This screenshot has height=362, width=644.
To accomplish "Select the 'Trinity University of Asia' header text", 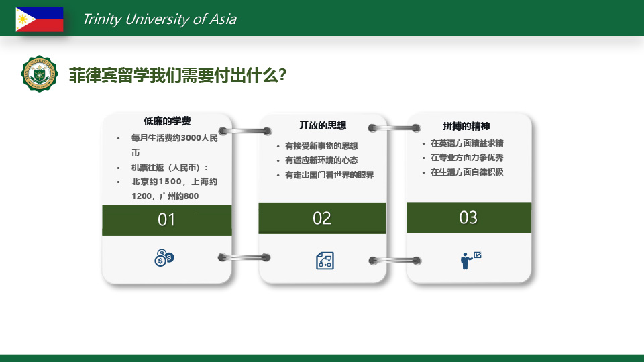I will pos(160,19).
